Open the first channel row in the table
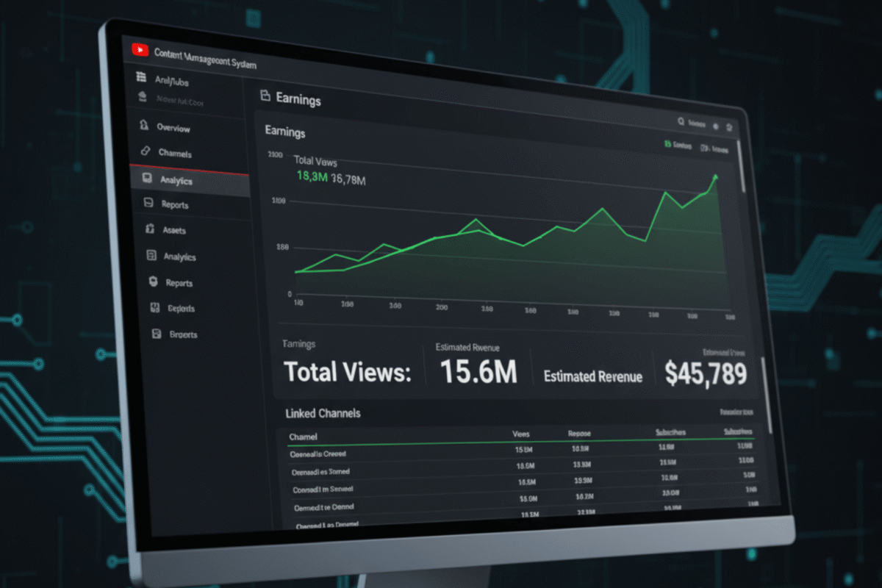The height and width of the screenshot is (588, 882). click(x=319, y=454)
